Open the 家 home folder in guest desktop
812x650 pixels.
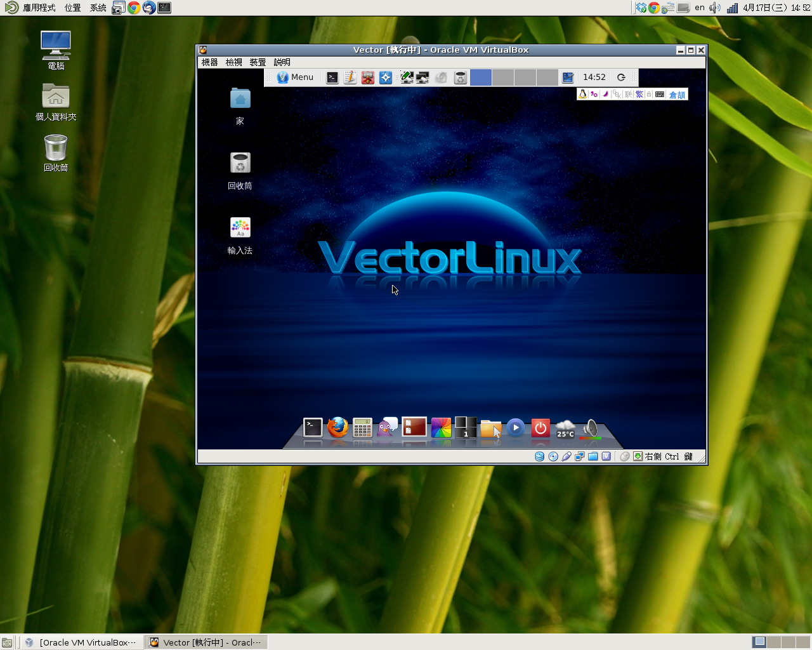coord(240,107)
